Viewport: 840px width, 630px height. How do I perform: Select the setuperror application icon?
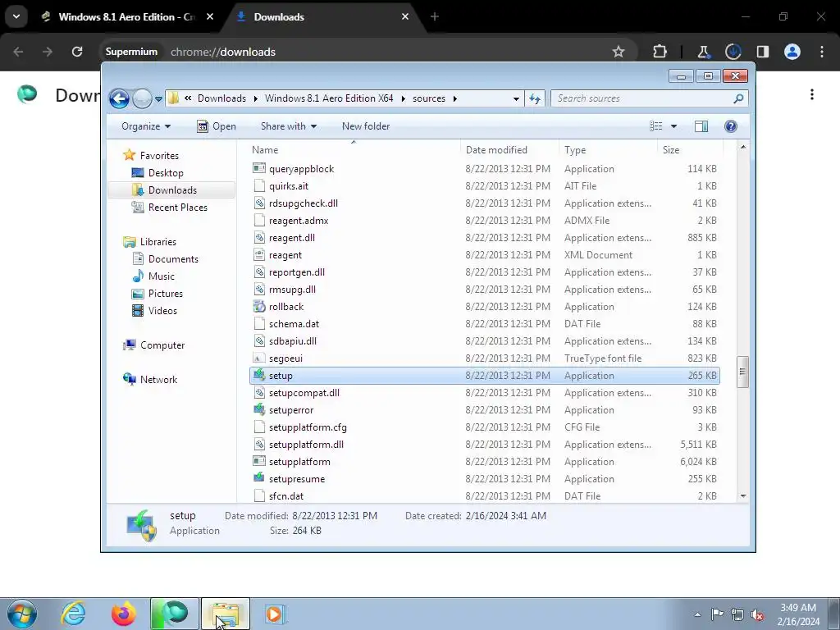259,410
